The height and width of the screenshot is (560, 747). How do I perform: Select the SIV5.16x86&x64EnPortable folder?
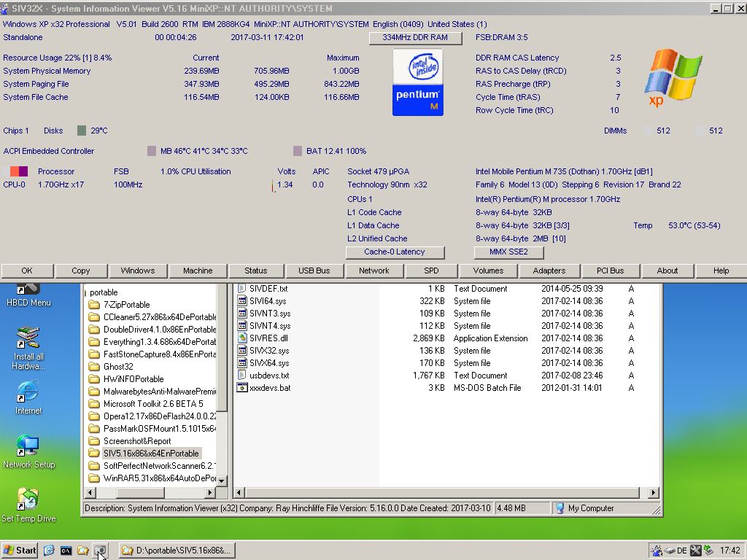tap(151, 454)
